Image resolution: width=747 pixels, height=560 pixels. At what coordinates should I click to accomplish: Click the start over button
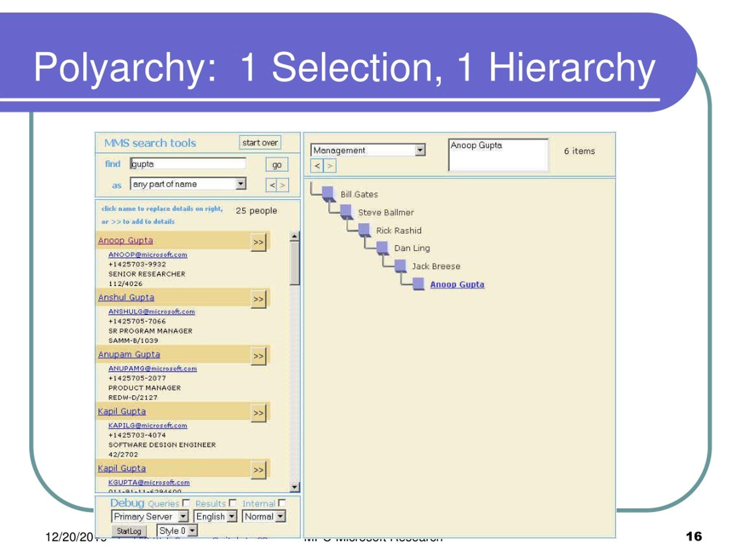260,142
